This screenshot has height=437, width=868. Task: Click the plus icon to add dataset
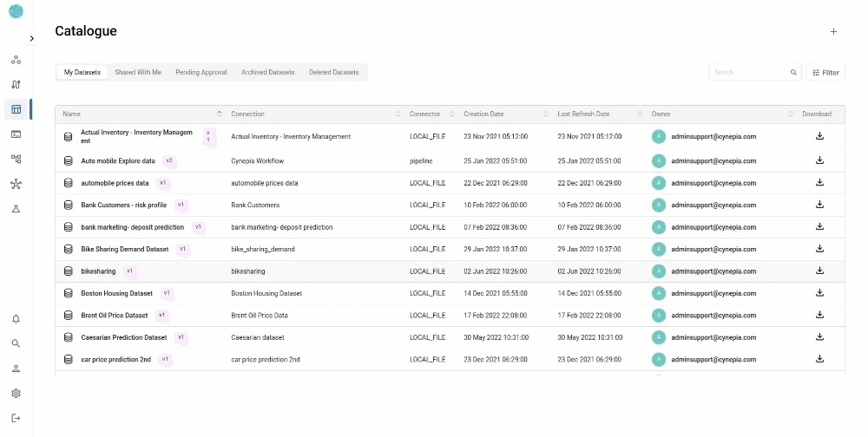(833, 31)
